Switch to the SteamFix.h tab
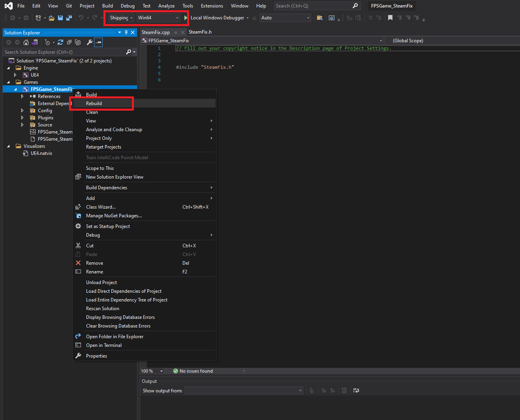 tap(200, 32)
